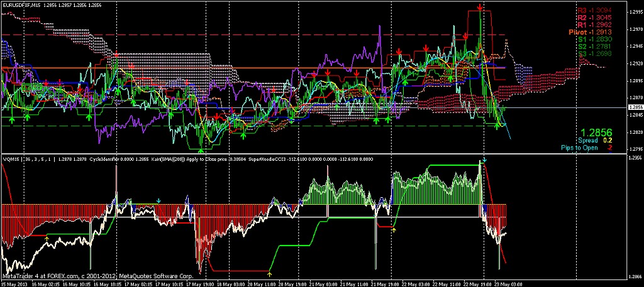Click 17 May 10:15 on the time axis

pyautogui.click(x=170, y=284)
